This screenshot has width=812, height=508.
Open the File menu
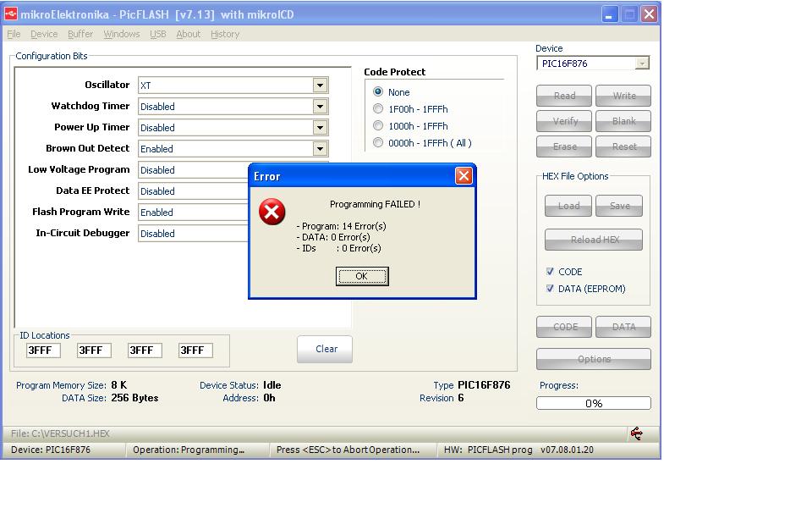[14, 34]
